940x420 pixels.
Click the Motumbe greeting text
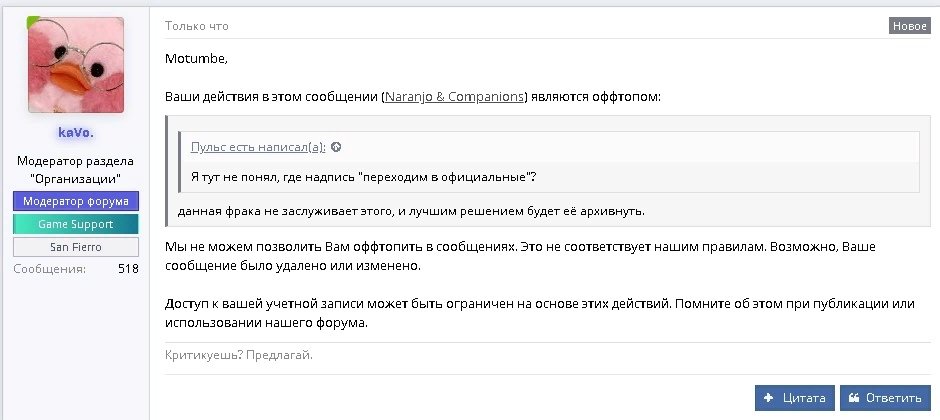point(196,57)
